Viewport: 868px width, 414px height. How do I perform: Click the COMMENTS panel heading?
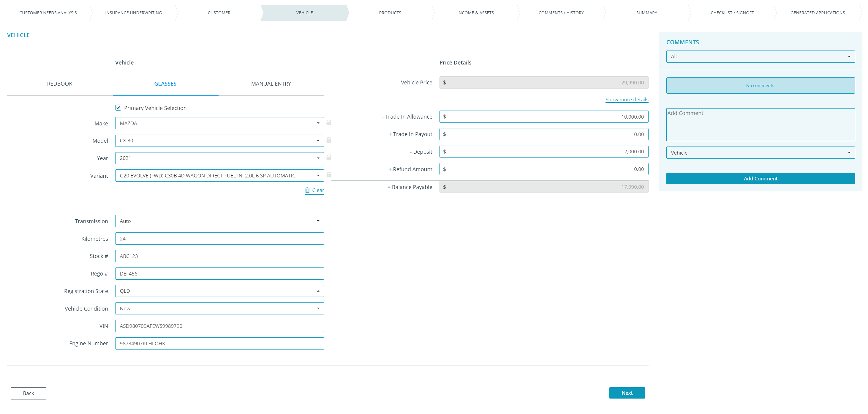pos(682,42)
